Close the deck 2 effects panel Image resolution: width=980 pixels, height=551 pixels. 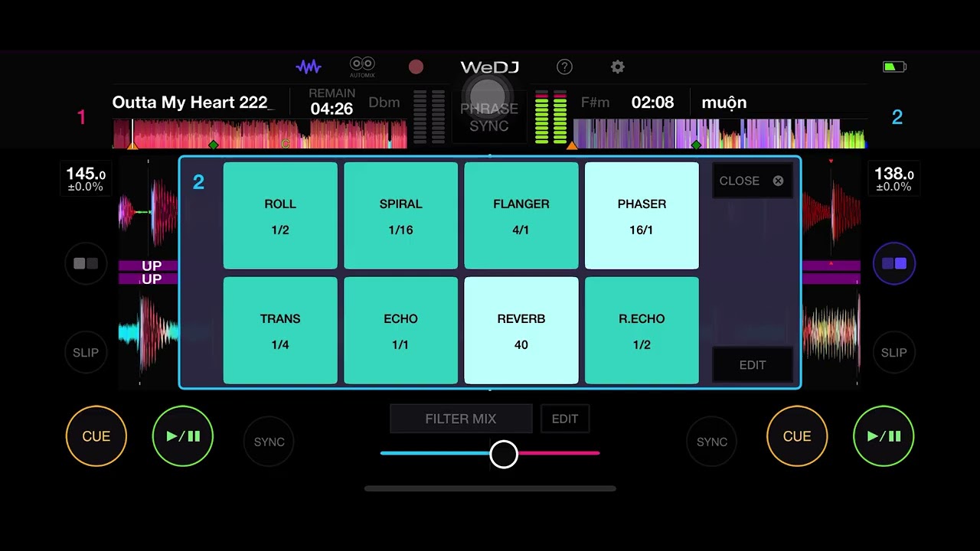click(x=752, y=181)
